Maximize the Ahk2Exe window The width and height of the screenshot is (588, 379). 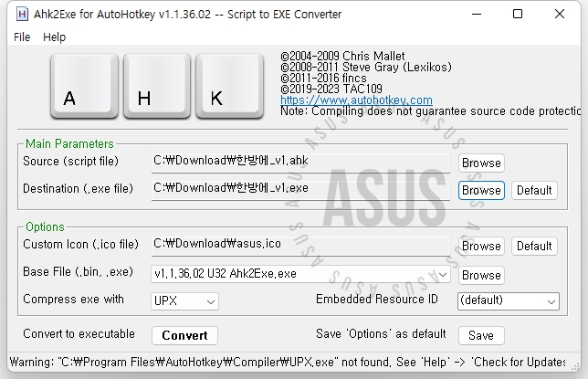click(x=518, y=15)
